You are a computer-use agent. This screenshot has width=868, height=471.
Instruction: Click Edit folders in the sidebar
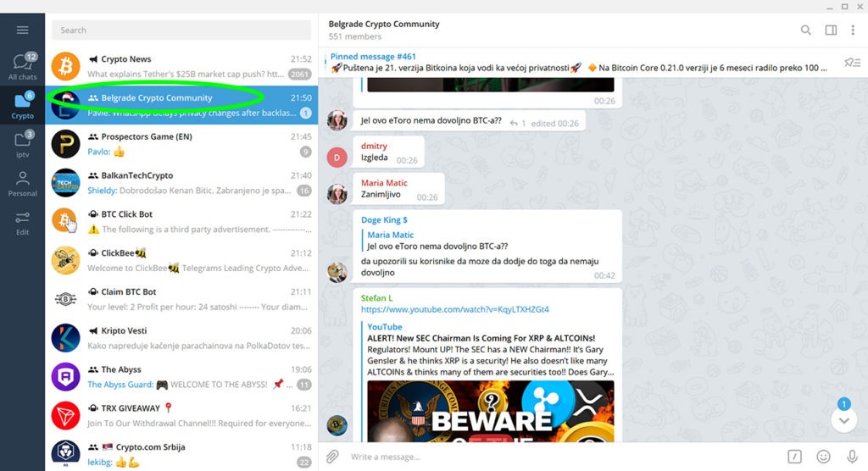(x=22, y=223)
